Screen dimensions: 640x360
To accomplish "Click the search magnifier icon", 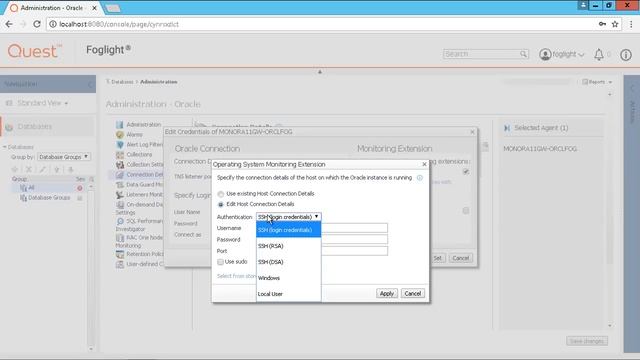I will [523, 54].
